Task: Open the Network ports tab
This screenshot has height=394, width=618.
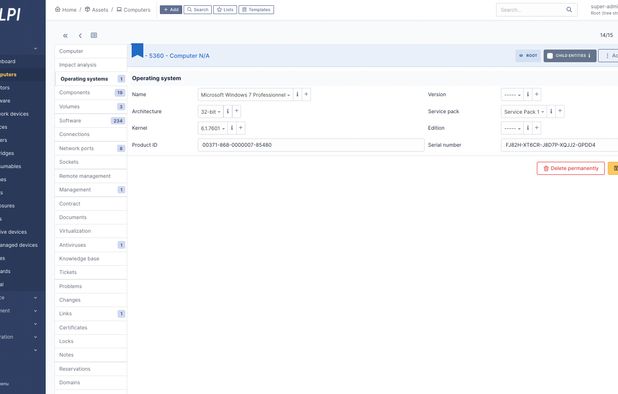Action: pyautogui.click(x=91, y=149)
